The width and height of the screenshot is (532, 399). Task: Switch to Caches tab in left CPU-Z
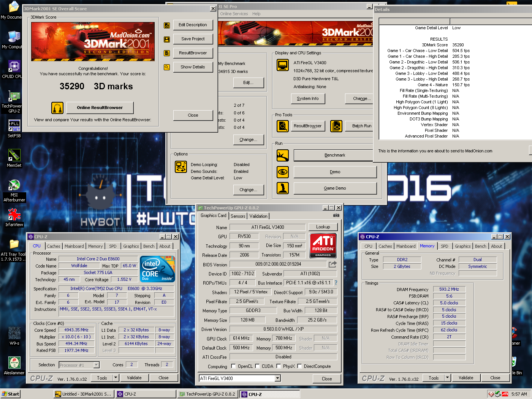[54, 246]
